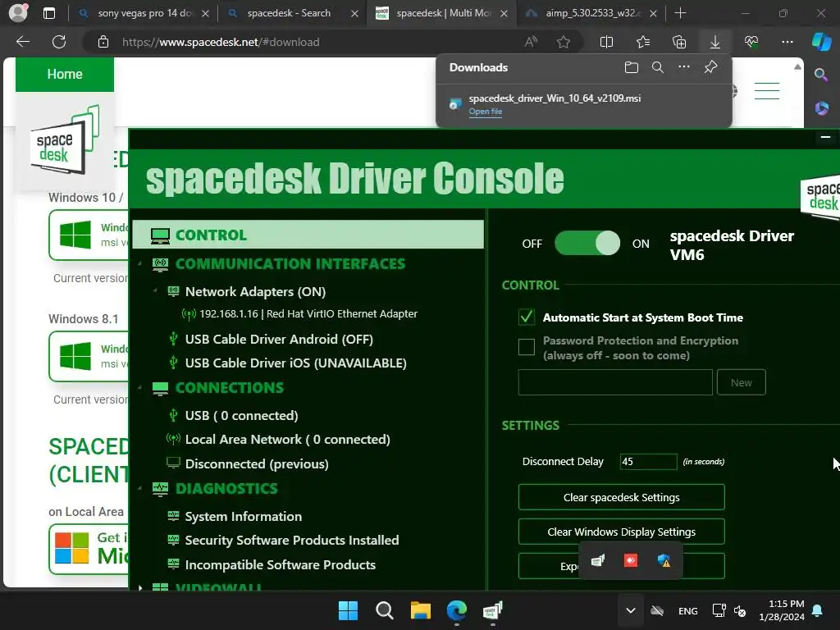This screenshot has width=840, height=630.
Task: Open sidebar search icon in Edge
Action: pos(821,75)
